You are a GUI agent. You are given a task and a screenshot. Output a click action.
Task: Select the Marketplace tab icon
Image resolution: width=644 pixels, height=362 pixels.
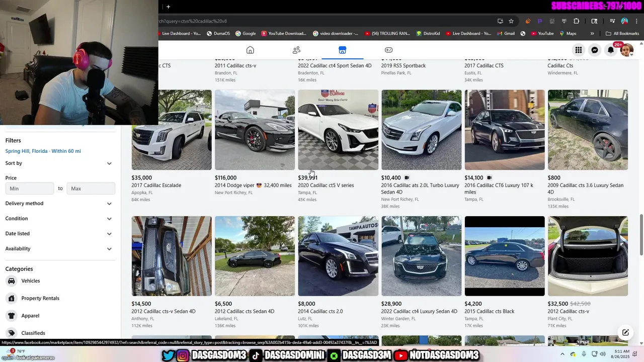click(x=342, y=50)
